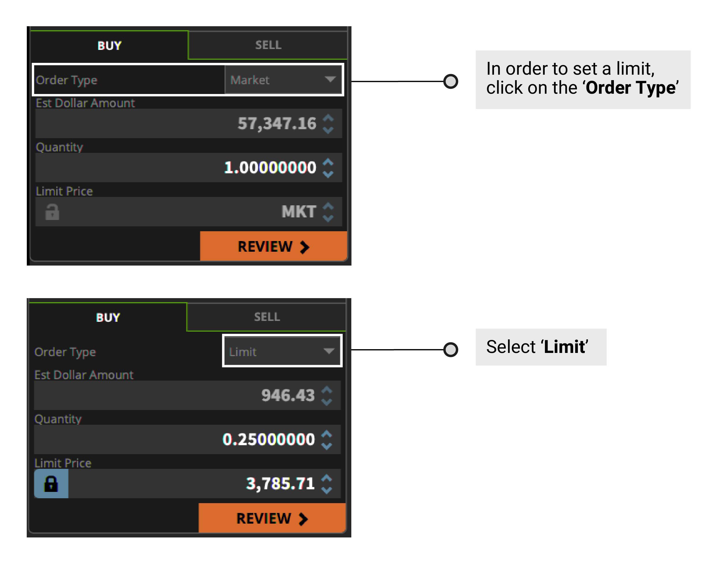Screen dimensions: 728x566
Task: Increase 57,347.16 dollar amount up arrow
Action: pos(328,118)
